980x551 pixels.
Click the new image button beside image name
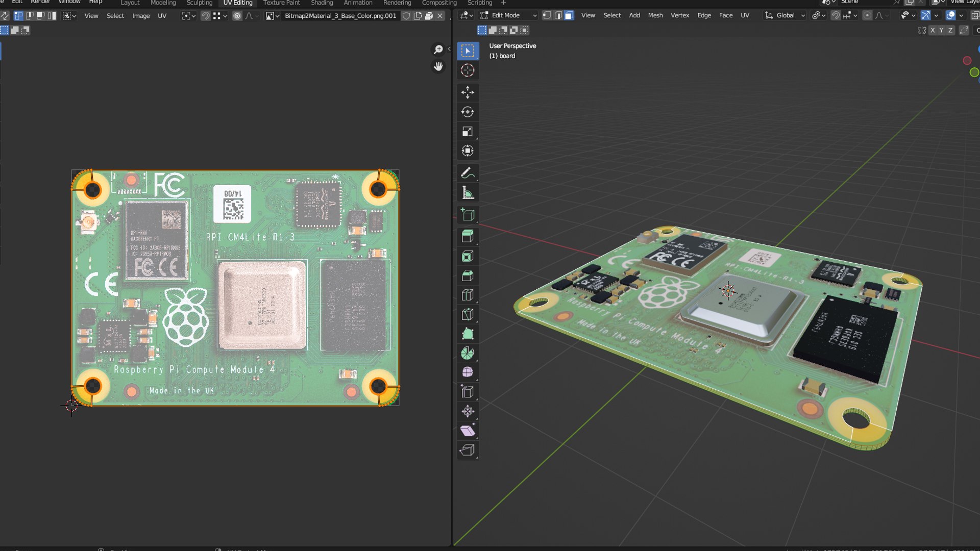click(418, 16)
